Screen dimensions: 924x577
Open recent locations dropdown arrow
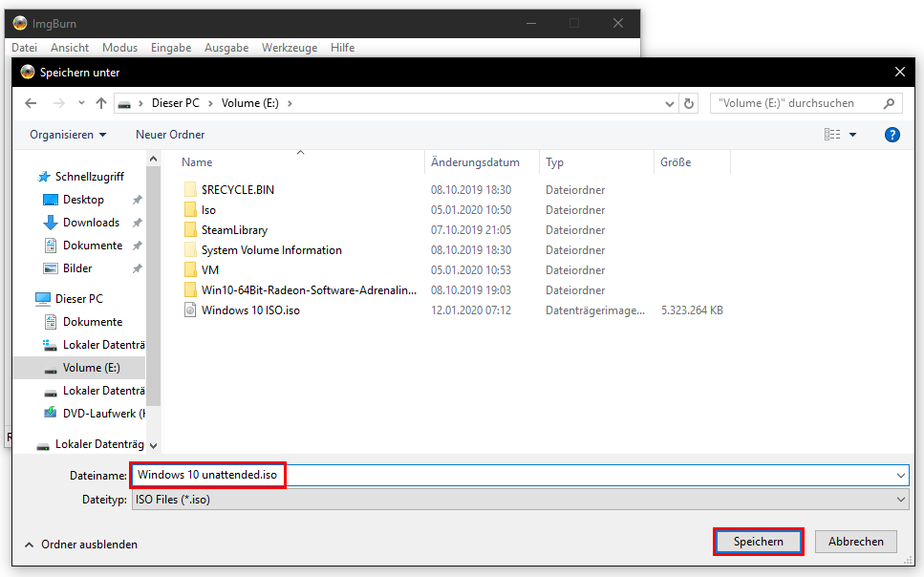81,103
